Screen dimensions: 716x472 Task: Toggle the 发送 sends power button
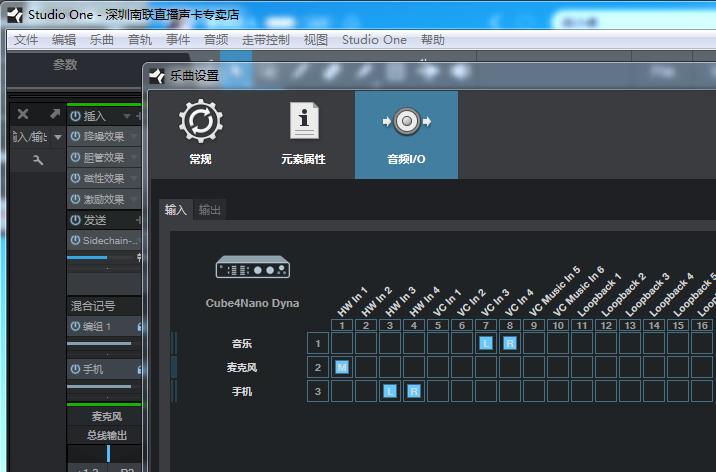point(75,220)
